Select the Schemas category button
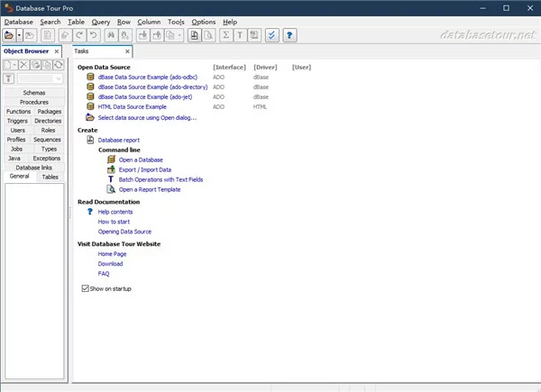Screen dimensions: 541x392 pyautogui.click(x=34, y=93)
